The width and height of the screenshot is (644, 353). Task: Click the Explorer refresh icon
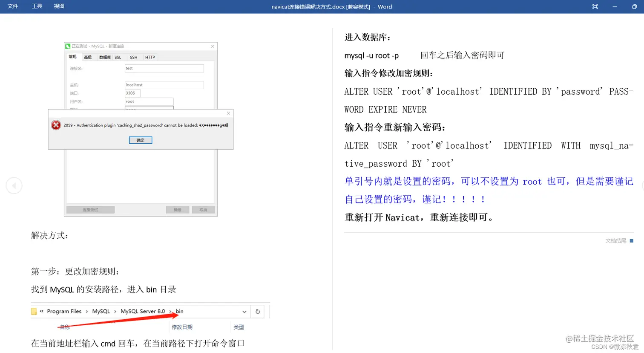pyautogui.click(x=258, y=312)
